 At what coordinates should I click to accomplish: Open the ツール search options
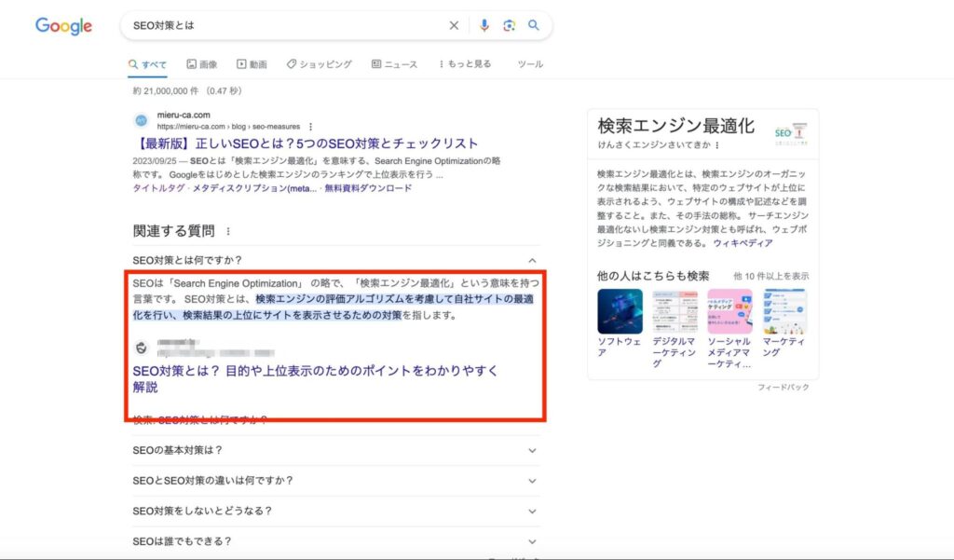pos(529,63)
